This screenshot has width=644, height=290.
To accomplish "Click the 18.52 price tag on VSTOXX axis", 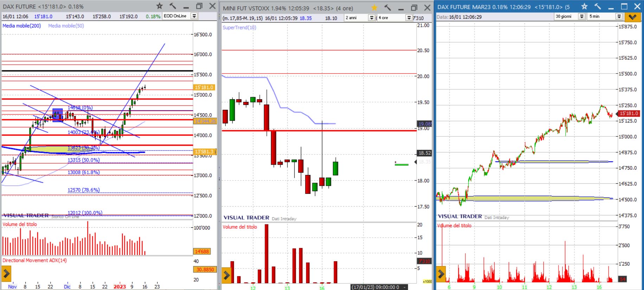I will point(424,153).
